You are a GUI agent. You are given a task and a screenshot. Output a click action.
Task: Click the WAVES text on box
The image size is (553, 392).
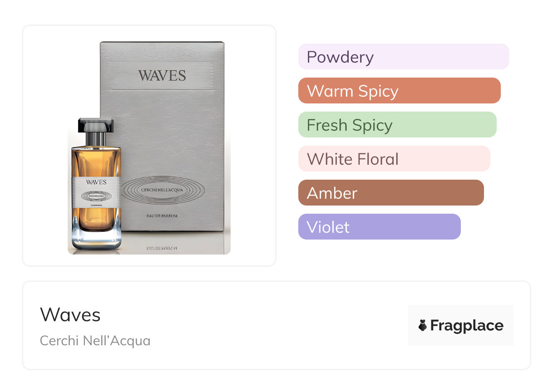[162, 75]
